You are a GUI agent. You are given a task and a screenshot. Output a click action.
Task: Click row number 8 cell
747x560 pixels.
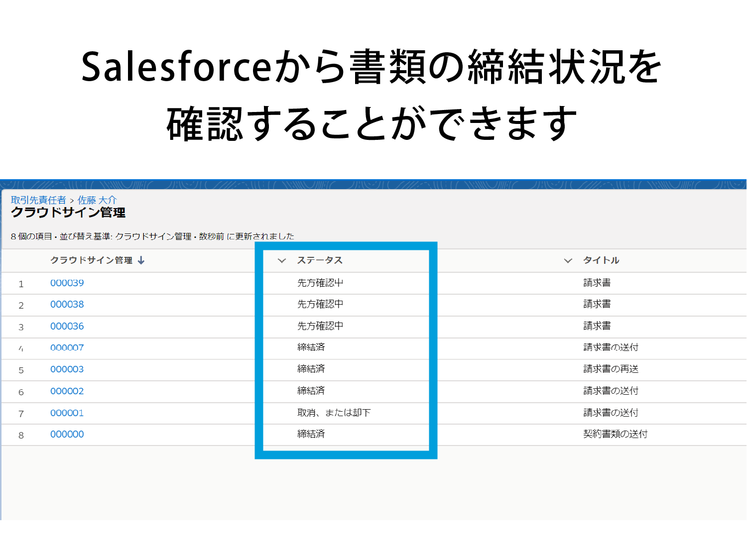click(21, 436)
